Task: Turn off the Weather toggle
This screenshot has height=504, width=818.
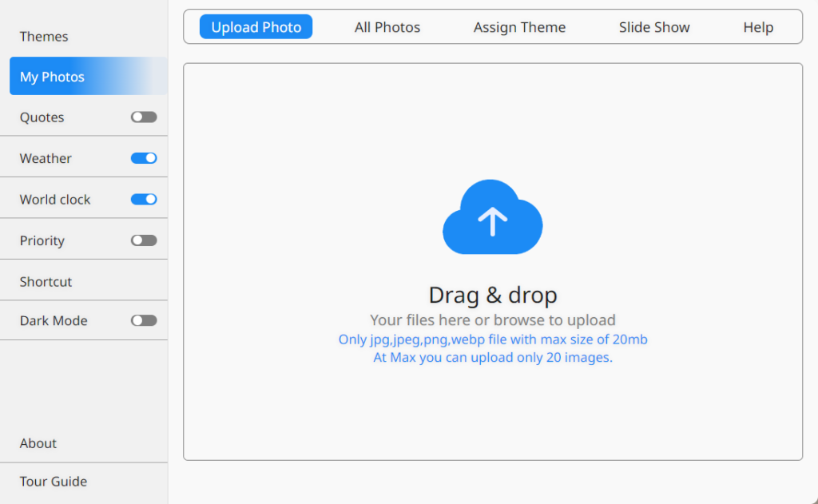Action: [x=144, y=158]
